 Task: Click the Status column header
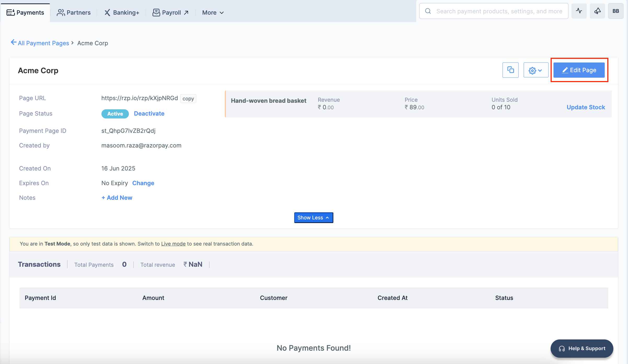coord(504,298)
